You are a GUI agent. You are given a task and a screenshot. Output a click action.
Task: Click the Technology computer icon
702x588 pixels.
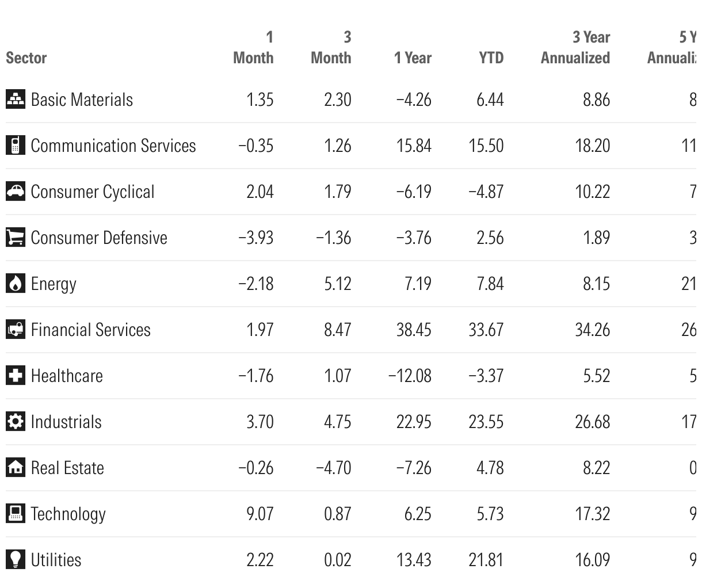[16, 513]
